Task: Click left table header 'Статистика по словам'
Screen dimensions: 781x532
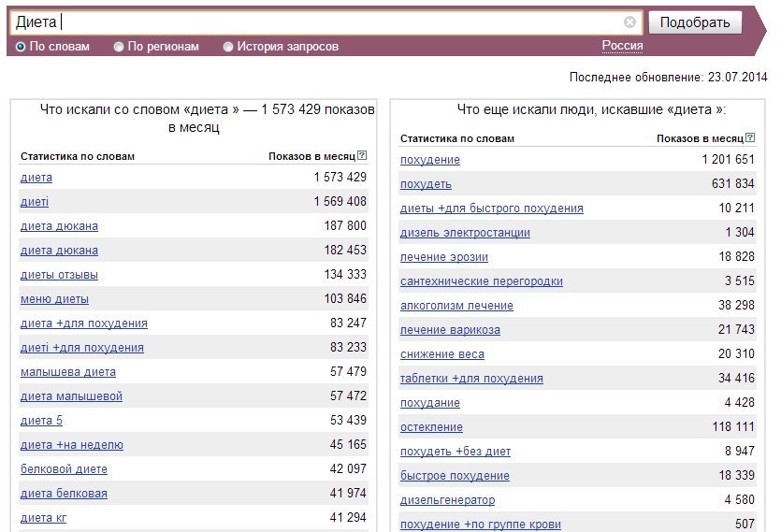Action: tap(78, 156)
